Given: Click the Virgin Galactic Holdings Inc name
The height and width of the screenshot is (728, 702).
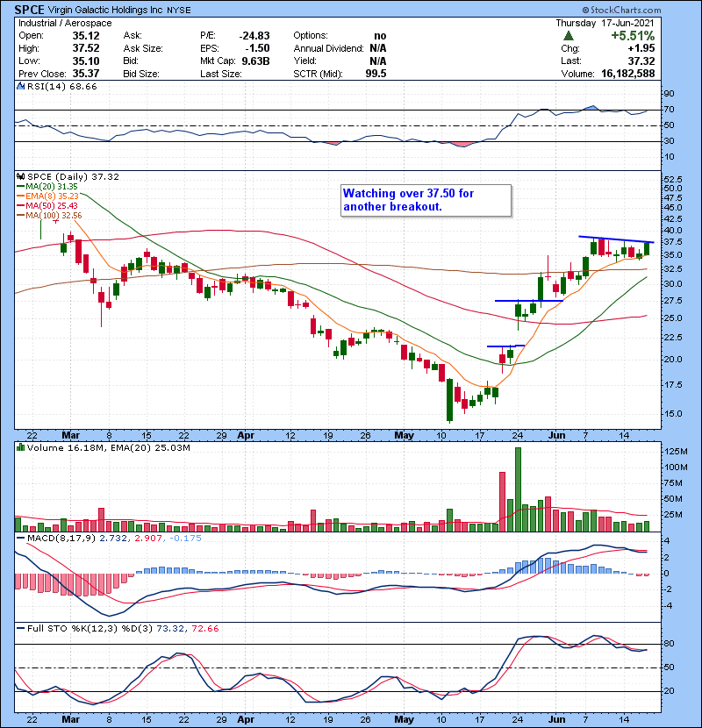Looking at the screenshot, I should pos(105,11).
